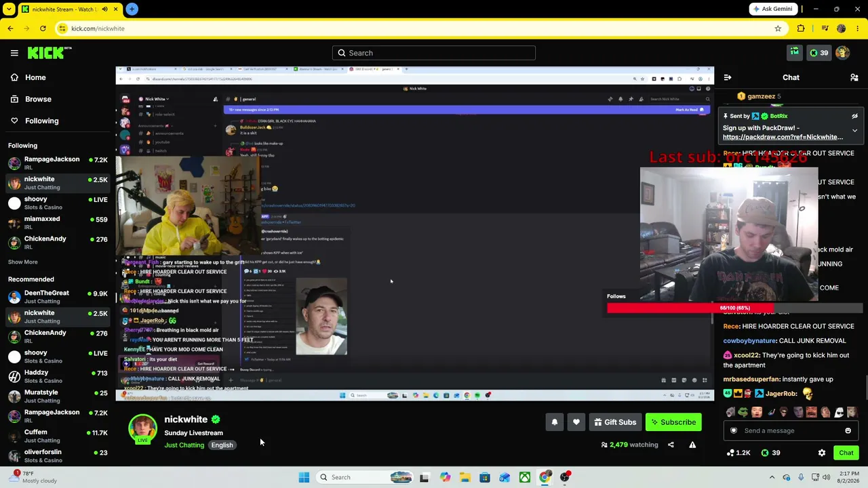868x488 pixels.
Task: Reload the page in Chrome
Action: pos(43,28)
